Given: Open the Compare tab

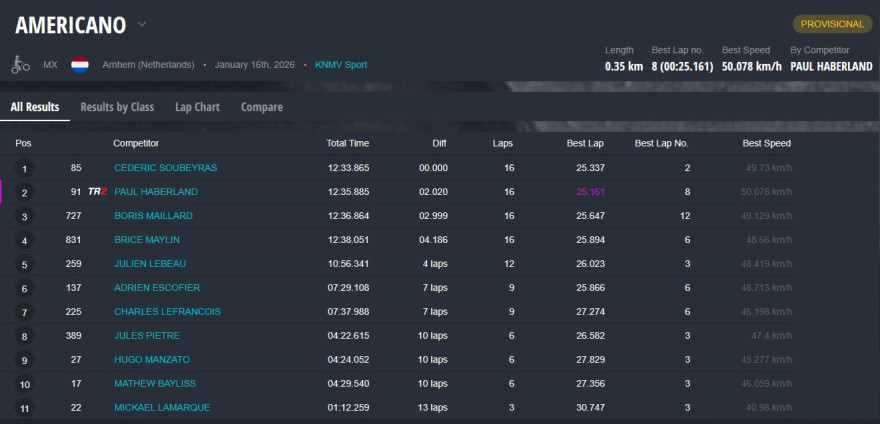Looking at the screenshot, I should coord(261,107).
